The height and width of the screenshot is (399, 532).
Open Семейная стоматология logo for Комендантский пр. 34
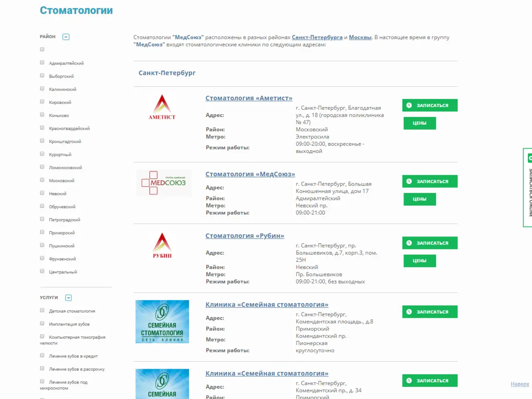tap(162, 384)
